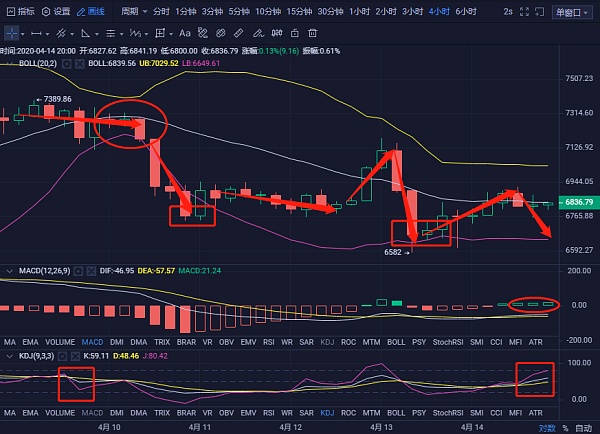The image size is (600, 434).
Task: Switch MACD panel to RSI indicator
Action: tap(269, 342)
